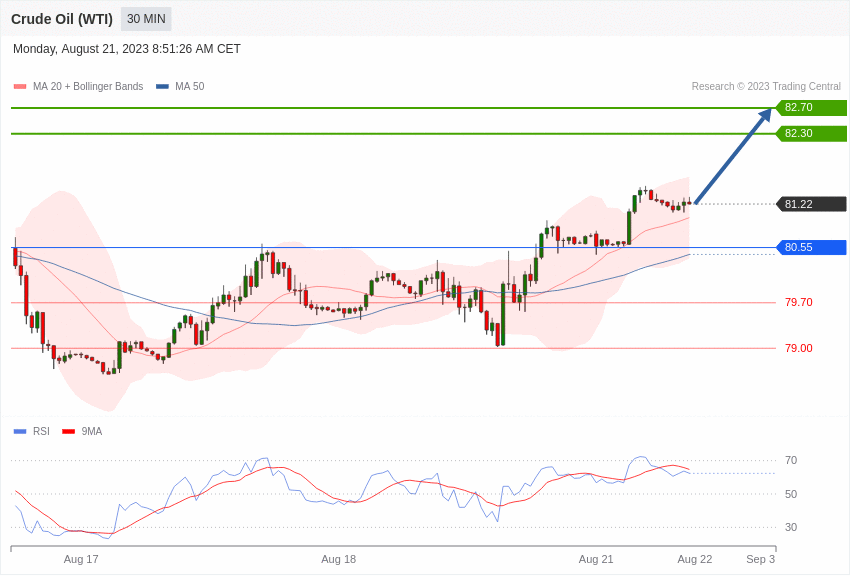Viewport: 850px width, 576px height.
Task: Click the blue upward forecast arrow head
Action: click(x=765, y=115)
